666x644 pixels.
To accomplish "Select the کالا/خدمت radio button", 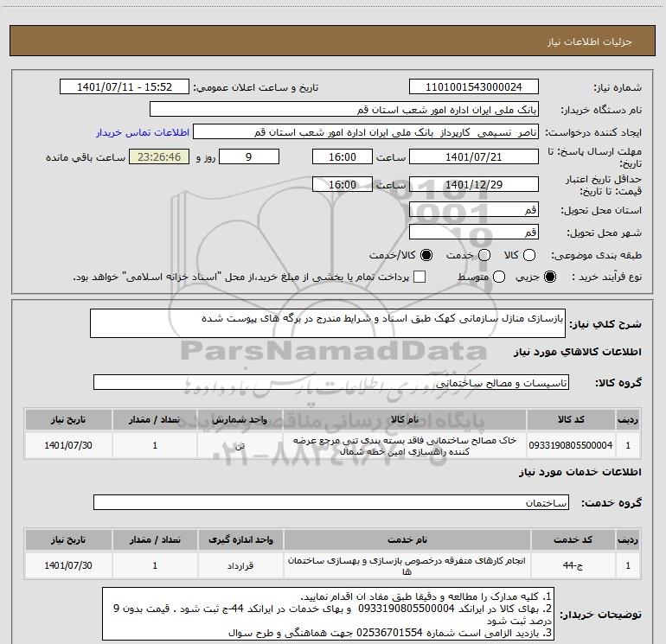I will tap(426, 255).
